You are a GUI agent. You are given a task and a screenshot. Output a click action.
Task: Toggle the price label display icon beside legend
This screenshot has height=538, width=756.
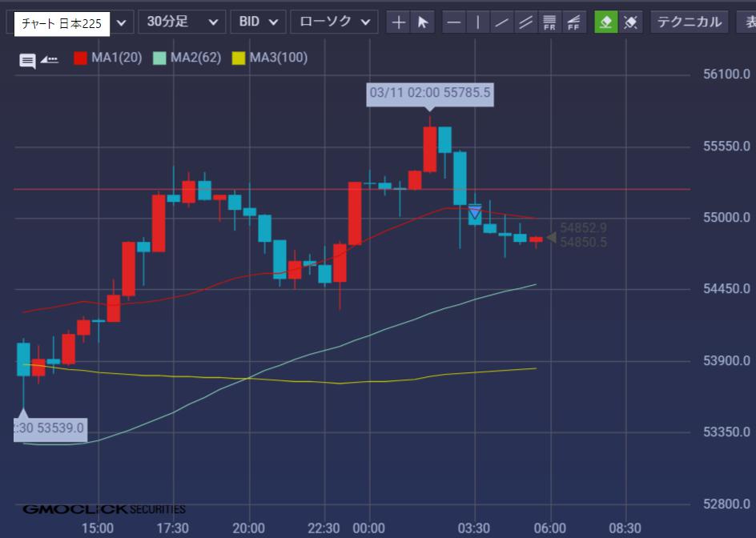coord(49,59)
